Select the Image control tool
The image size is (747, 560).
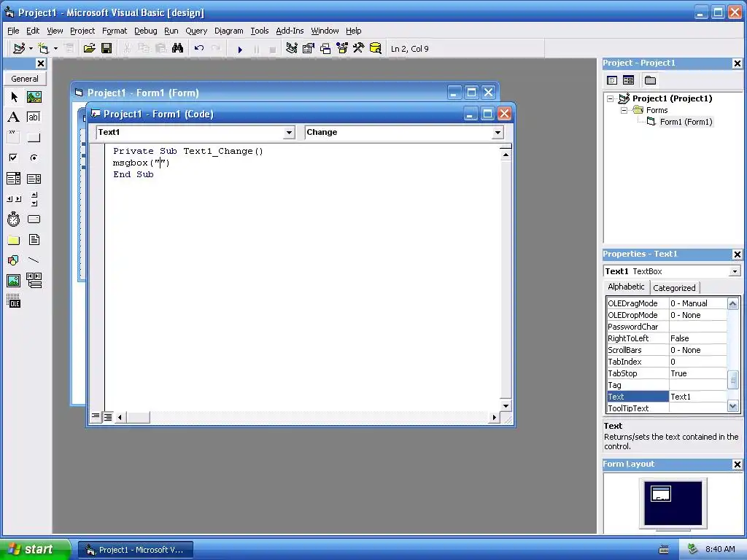[x=14, y=281]
